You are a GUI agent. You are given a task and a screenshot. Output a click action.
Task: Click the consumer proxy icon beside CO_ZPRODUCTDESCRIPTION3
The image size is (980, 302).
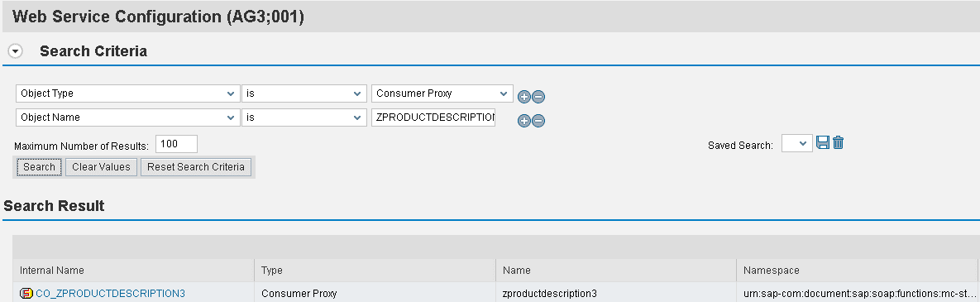[26, 293]
